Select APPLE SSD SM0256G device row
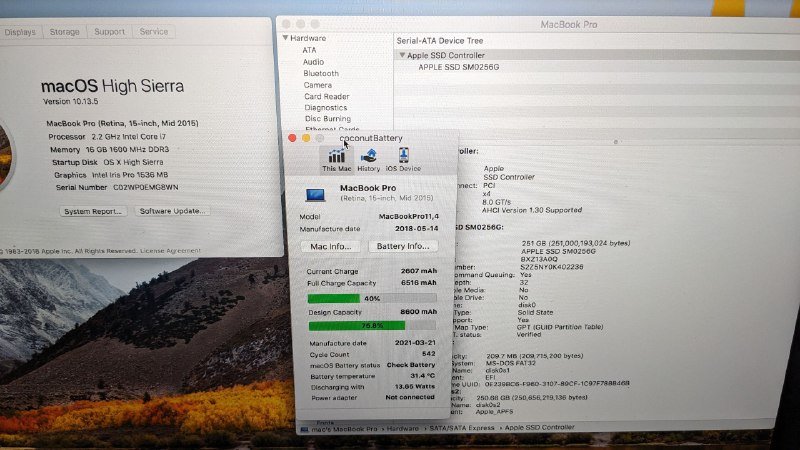Viewport: 800px width, 450px height. tap(459, 67)
